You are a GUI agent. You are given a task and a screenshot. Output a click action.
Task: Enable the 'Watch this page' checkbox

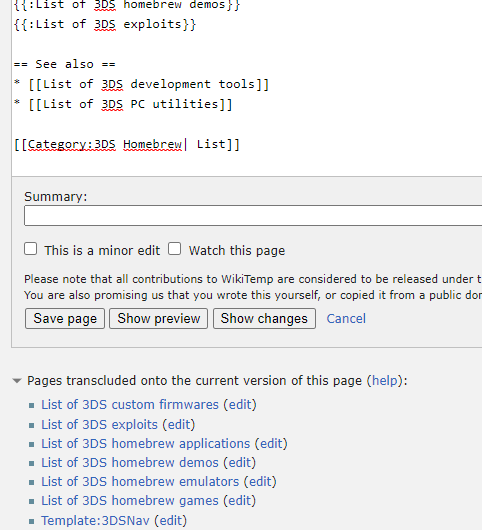click(175, 249)
